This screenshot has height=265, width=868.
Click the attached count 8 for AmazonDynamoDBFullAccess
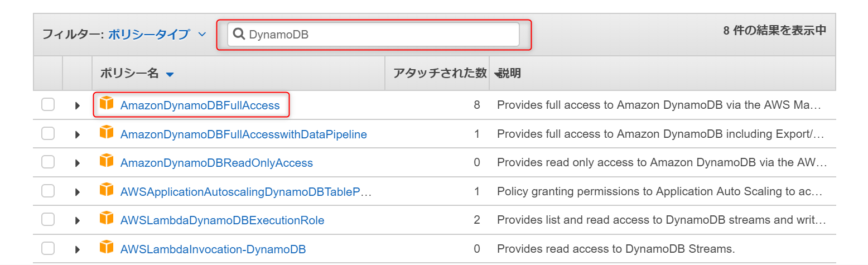[477, 105]
